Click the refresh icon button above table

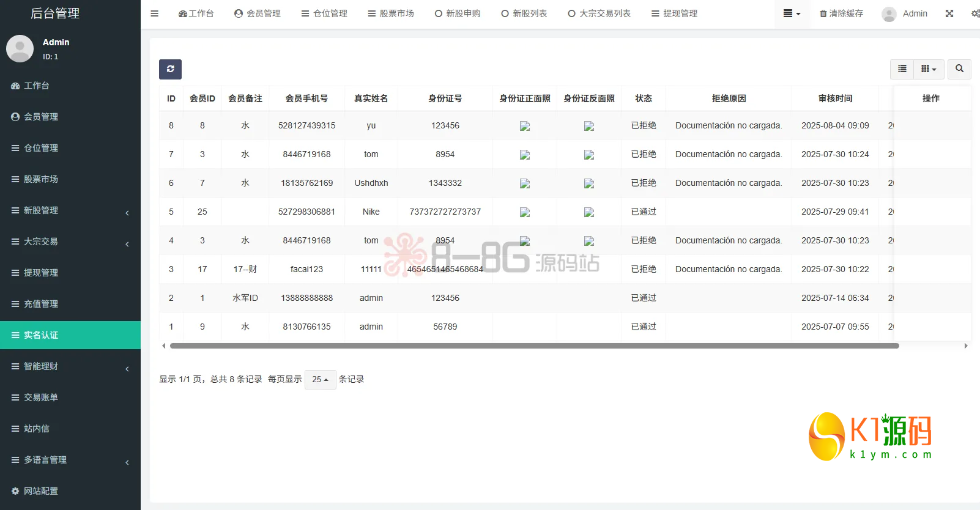[170, 69]
